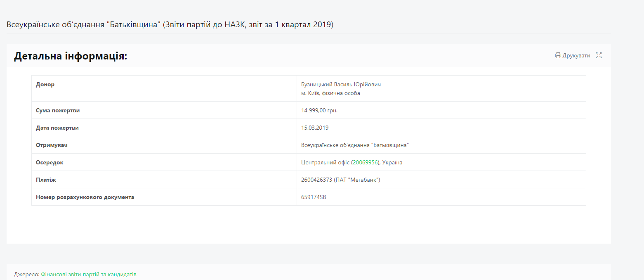This screenshot has width=644, height=280.
Task: Click the printer icon beside Друкувати
Action: click(x=558, y=55)
